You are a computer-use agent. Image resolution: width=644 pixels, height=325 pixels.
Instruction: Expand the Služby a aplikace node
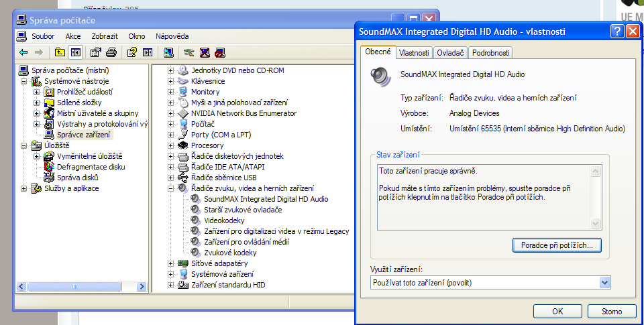[24, 188]
